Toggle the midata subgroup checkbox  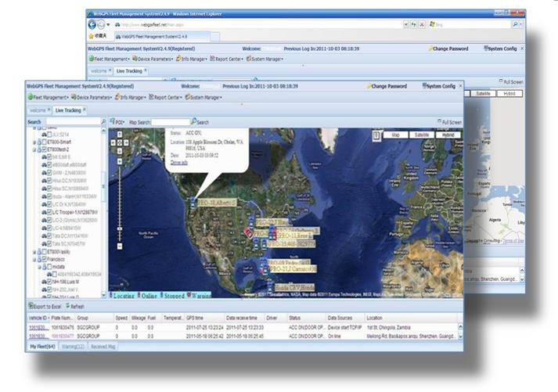click(x=49, y=267)
